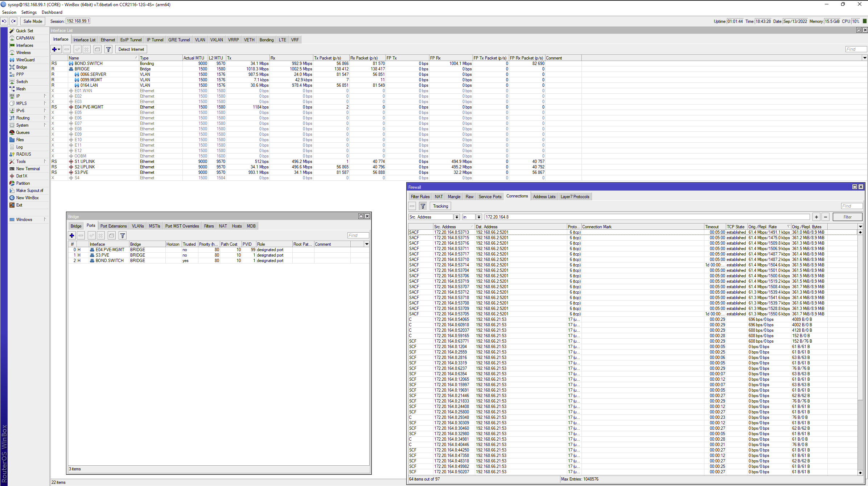Click the Firewall filter value field
Screen dimensions: 868x486
point(647,217)
